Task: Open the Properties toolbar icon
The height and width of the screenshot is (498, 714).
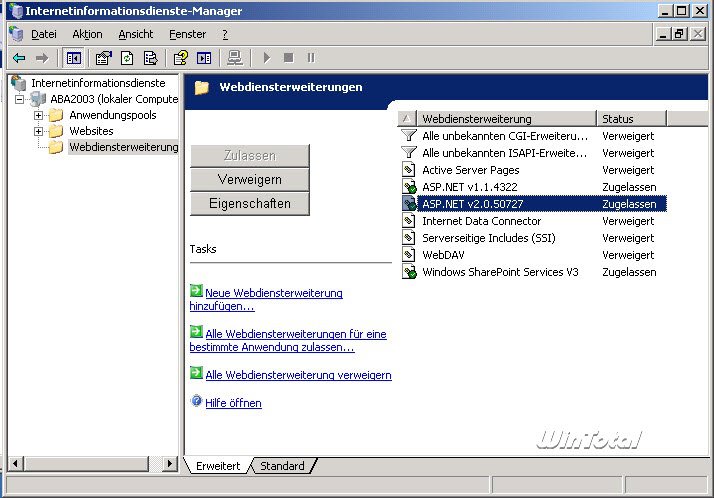Action: tap(103, 58)
